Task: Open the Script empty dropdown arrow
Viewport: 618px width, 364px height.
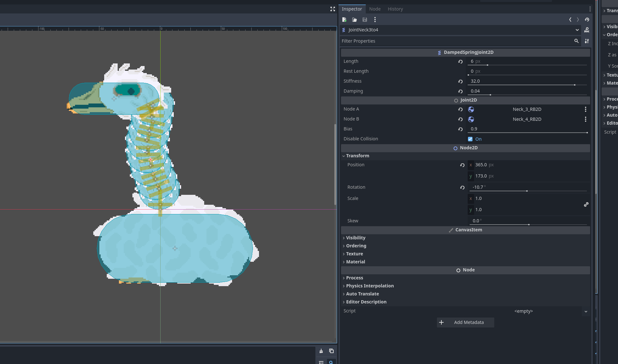Action: [x=586, y=311]
